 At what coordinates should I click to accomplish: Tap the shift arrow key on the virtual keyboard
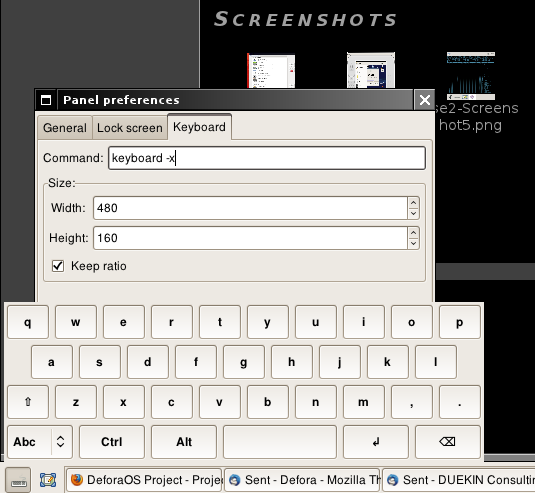28,402
